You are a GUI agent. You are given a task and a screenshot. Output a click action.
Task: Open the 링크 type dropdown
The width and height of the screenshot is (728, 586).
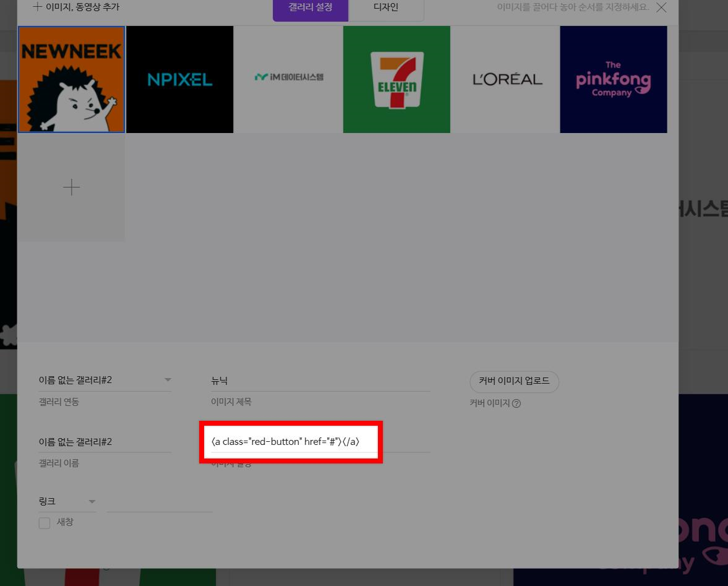click(x=67, y=501)
